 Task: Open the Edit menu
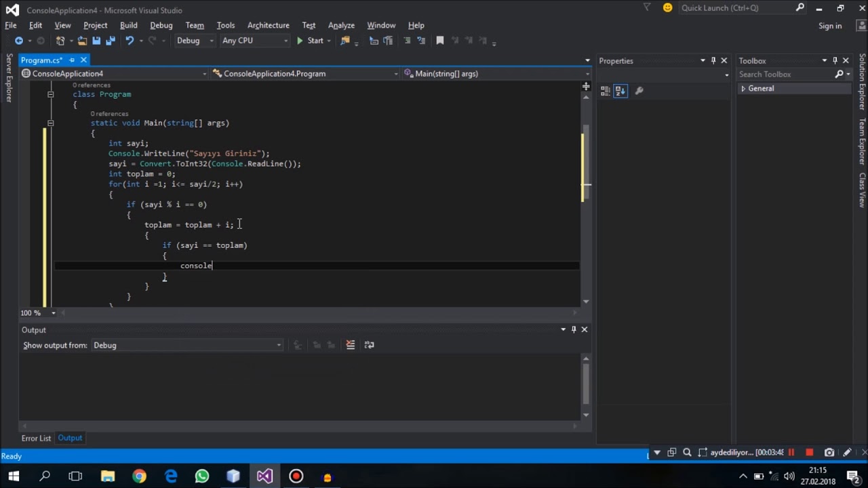[35, 25]
